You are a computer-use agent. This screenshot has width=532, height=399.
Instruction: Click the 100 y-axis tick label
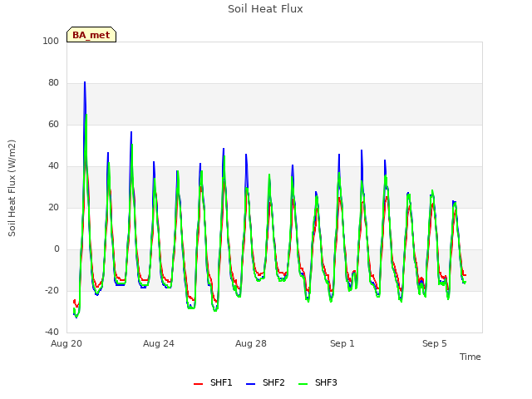coord(51,41)
